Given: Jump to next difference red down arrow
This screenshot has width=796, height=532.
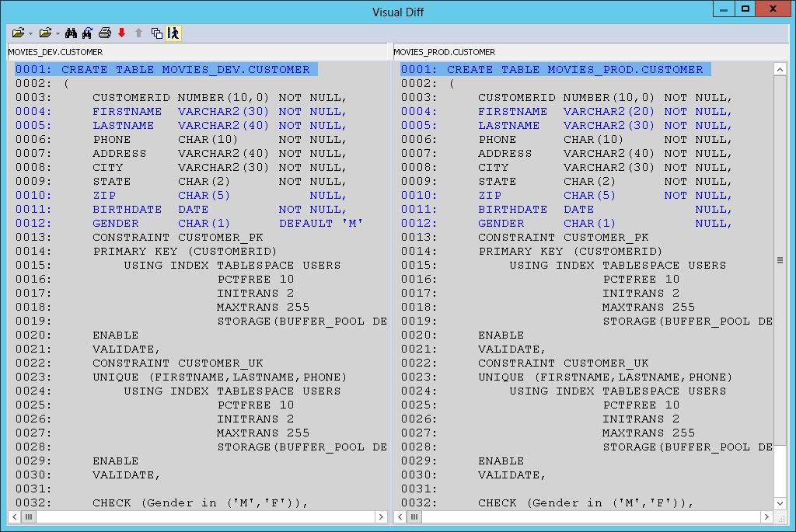Looking at the screenshot, I should coord(121,33).
